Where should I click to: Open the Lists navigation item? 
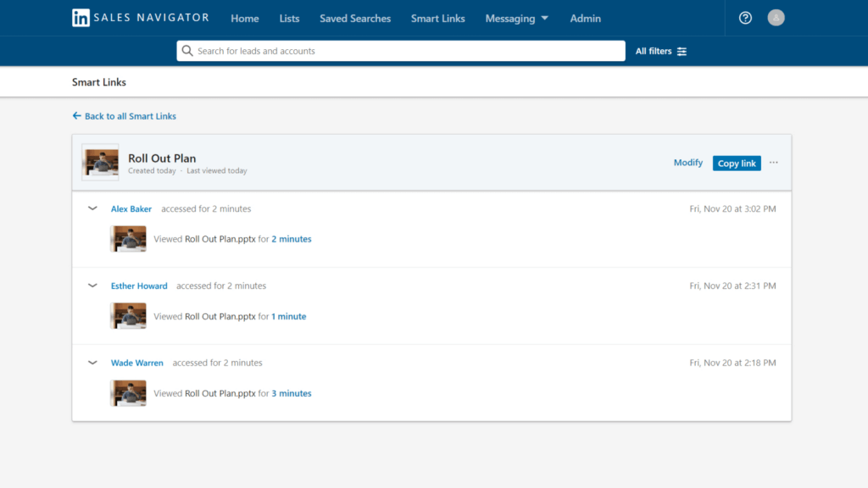(x=289, y=19)
